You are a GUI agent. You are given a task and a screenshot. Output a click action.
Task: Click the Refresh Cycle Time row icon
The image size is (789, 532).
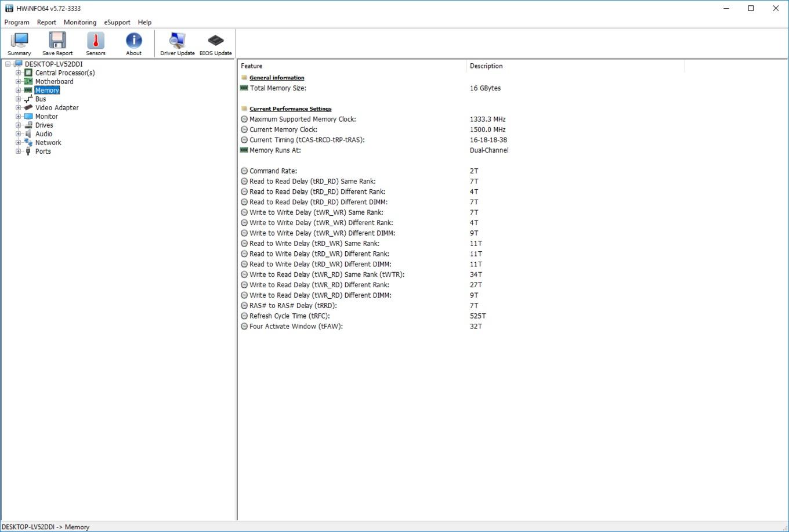pos(244,316)
